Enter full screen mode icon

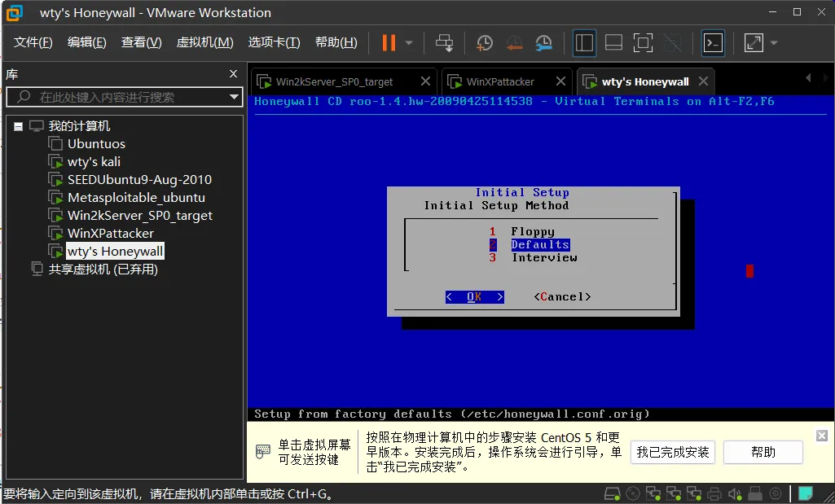(643, 42)
